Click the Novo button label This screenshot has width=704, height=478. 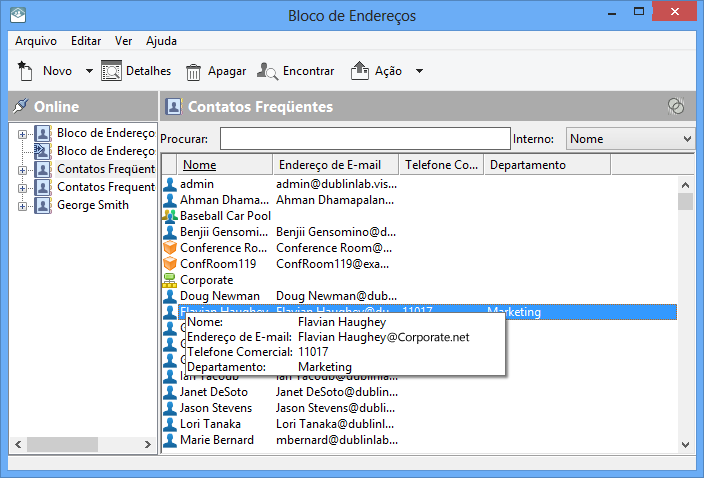[57, 71]
